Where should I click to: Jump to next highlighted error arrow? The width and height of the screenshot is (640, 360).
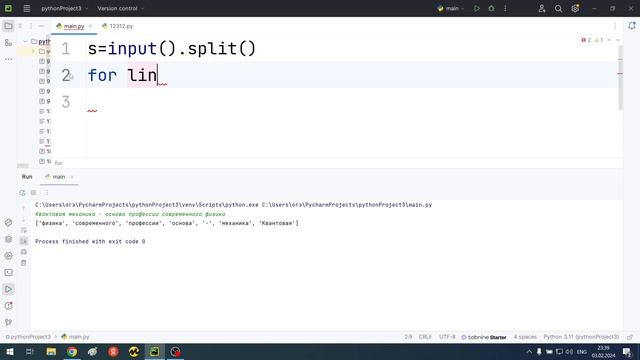618,40
